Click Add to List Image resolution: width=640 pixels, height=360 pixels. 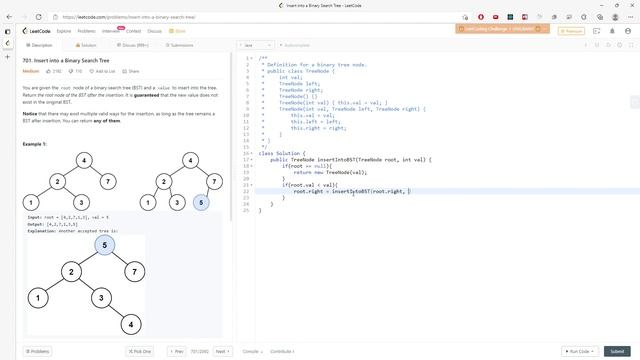(102, 71)
